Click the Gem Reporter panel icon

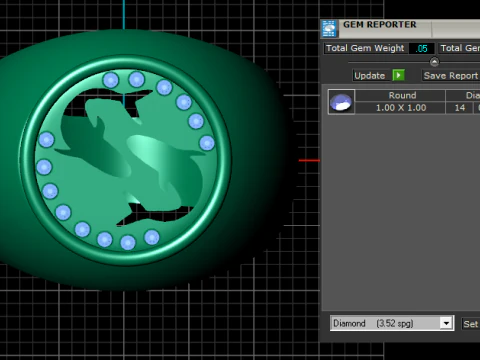(x=329, y=29)
